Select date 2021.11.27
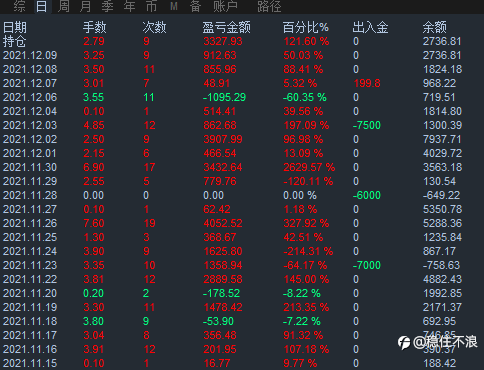This screenshot has height=370, width=484. point(30,209)
